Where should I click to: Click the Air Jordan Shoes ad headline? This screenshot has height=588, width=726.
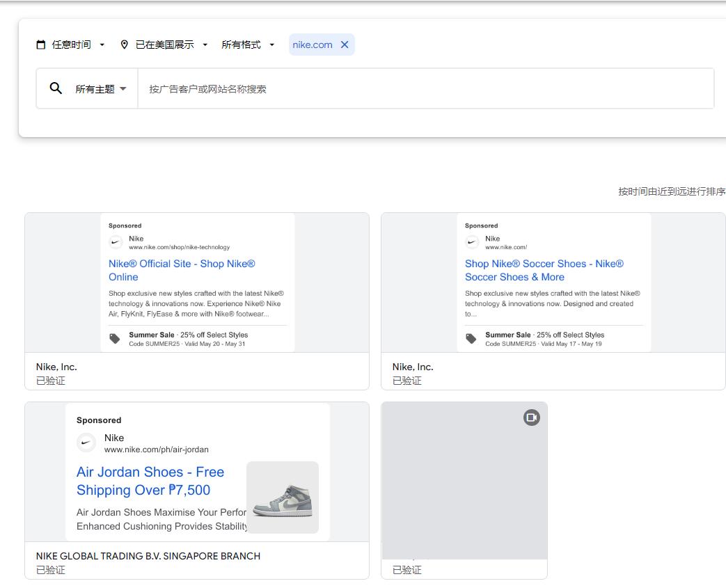[x=150, y=481]
